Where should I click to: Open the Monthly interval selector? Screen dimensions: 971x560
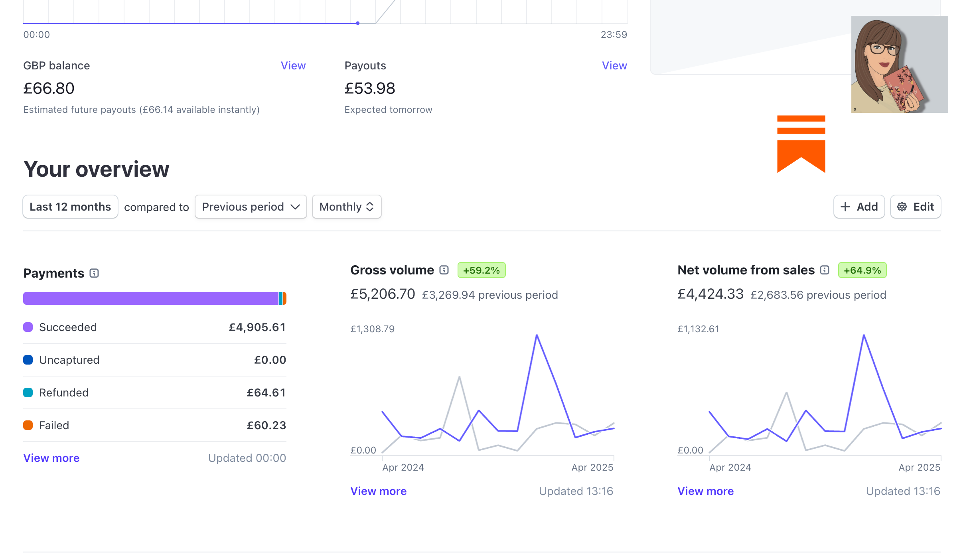click(346, 207)
